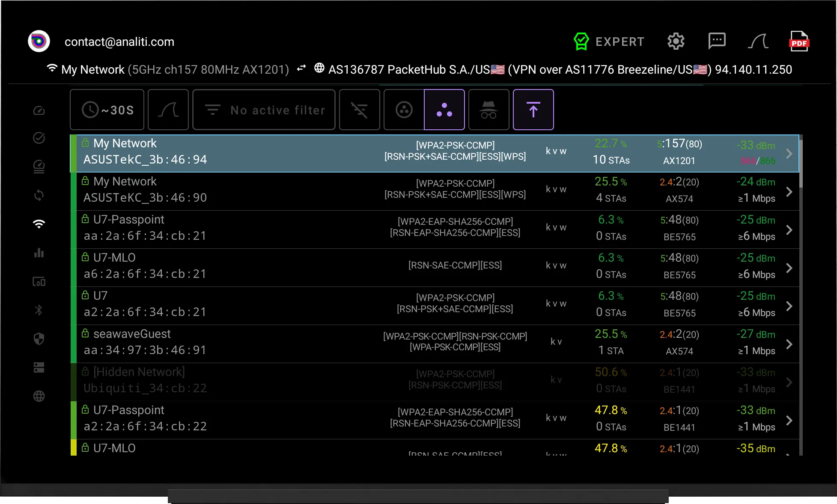Export report with the PDF icon

click(799, 42)
